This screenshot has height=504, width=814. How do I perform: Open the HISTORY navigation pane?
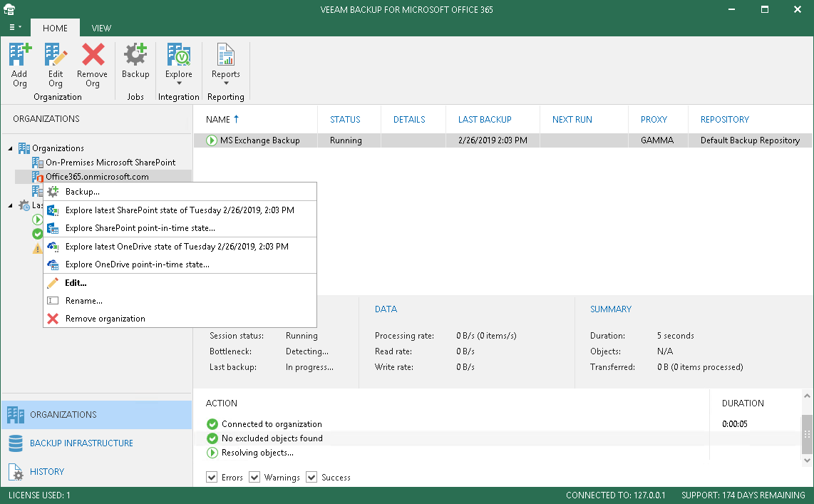[x=96, y=472]
